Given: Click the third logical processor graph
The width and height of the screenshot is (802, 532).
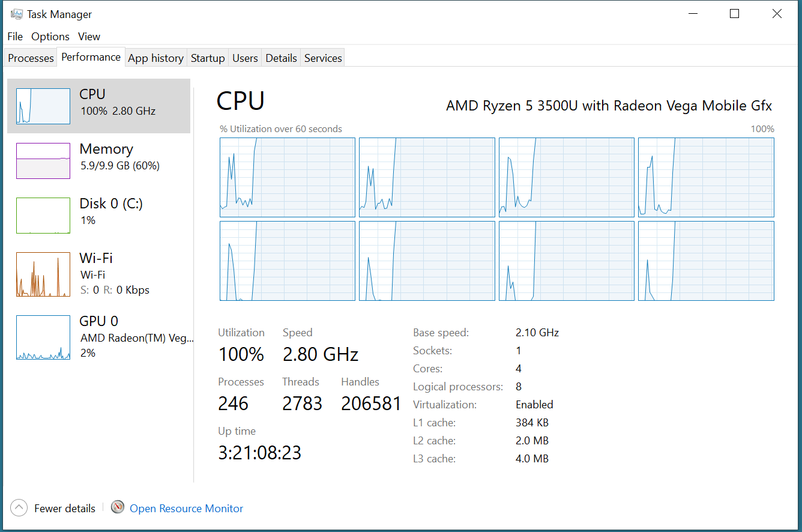Looking at the screenshot, I should pyautogui.click(x=567, y=177).
